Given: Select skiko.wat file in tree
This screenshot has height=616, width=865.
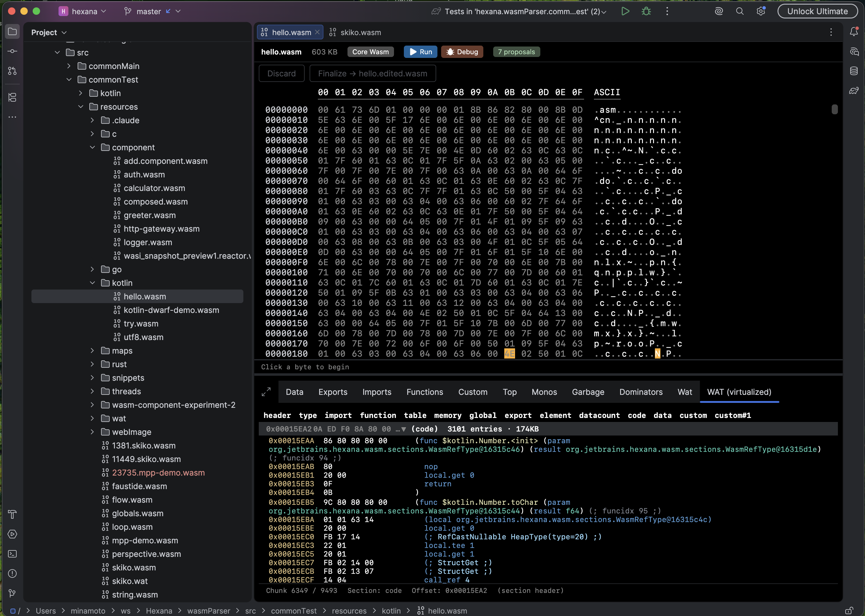Looking at the screenshot, I should coord(130,581).
